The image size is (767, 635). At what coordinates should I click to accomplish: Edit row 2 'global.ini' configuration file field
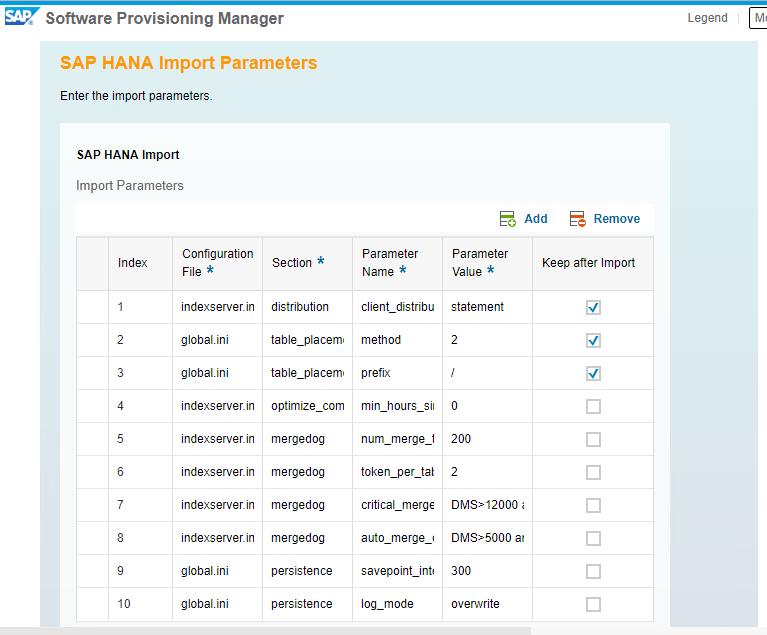pos(217,340)
